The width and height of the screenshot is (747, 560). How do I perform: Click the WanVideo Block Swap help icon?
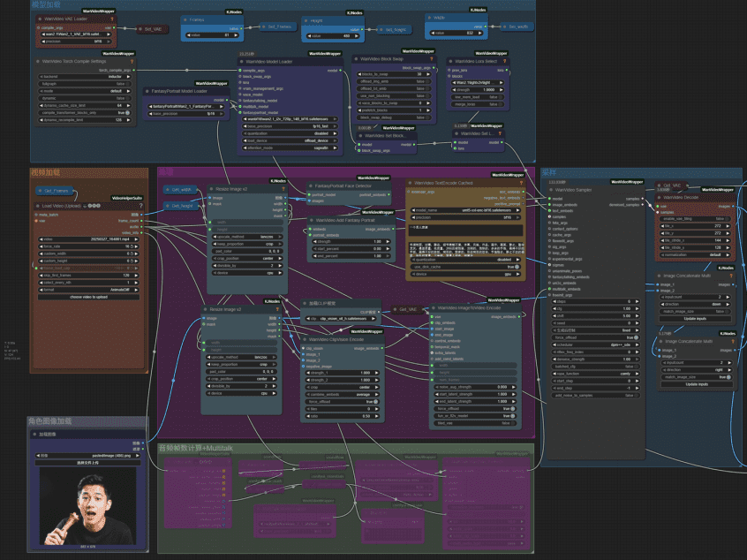pyautogui.click(x=432, y=59)
